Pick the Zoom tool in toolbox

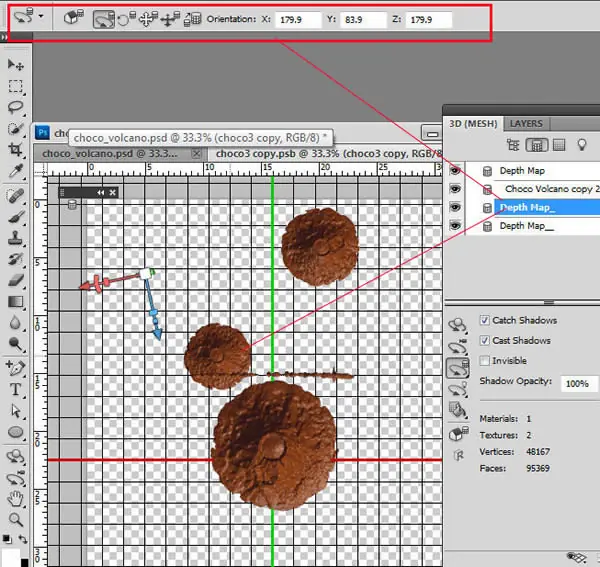pos(15,519)
